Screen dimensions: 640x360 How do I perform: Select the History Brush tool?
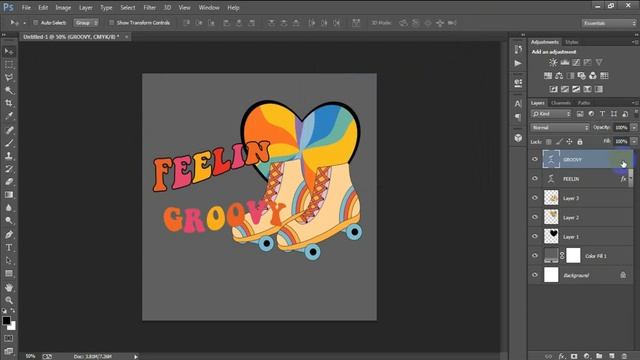click(9, 169)
